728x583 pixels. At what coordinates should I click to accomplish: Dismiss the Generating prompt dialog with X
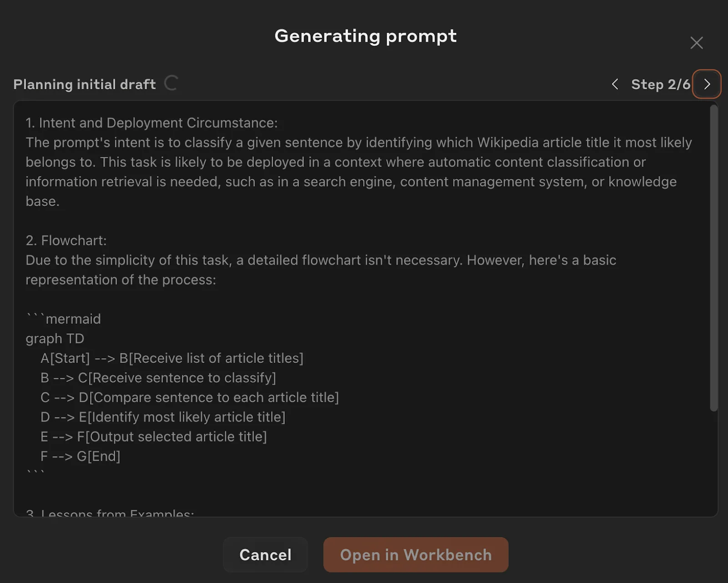pyautogui.click(x=697, y=42)
